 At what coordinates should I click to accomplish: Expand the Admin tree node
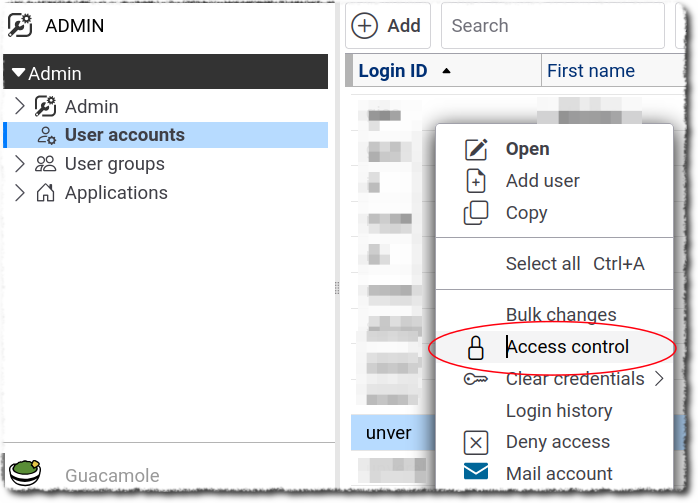pyautogui.click(x=20, y=106)
